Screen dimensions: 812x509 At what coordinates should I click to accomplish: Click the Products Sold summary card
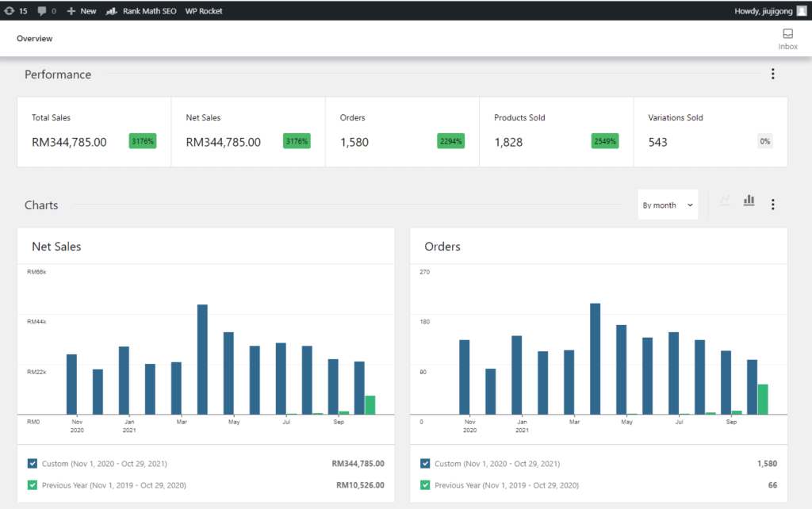click(x=556, y=132)
